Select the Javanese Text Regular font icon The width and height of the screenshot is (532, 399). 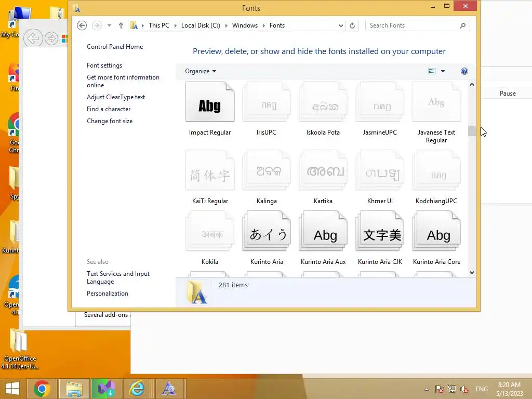[436, 102]
